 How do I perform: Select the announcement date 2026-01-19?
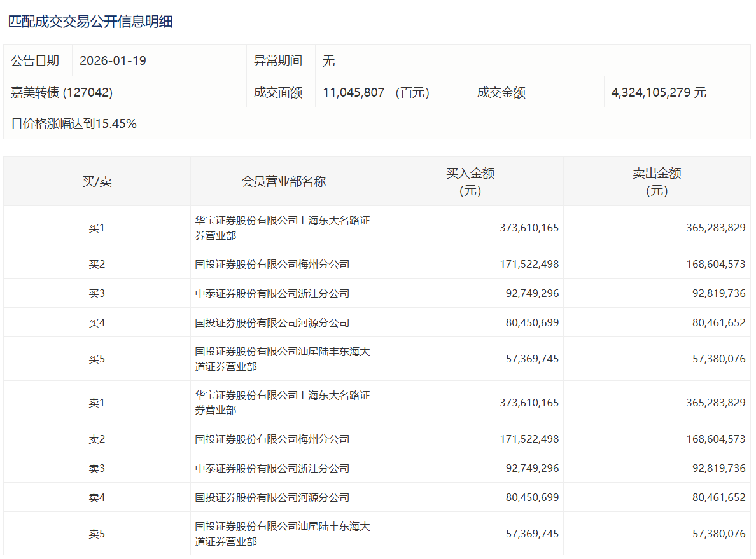[x=113, y=60]
